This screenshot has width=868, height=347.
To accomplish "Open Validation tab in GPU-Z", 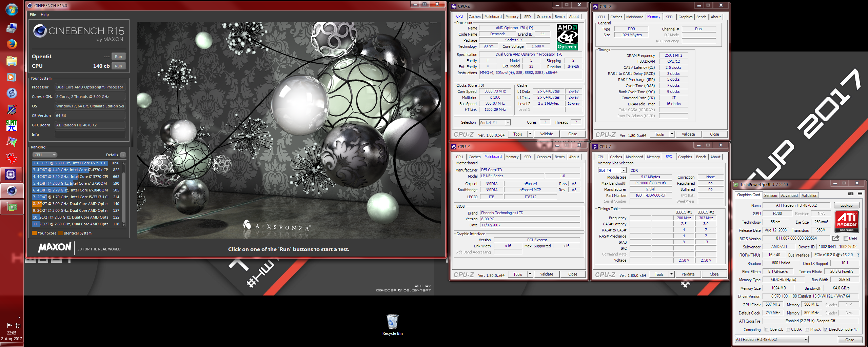I will tap(809, 196).
